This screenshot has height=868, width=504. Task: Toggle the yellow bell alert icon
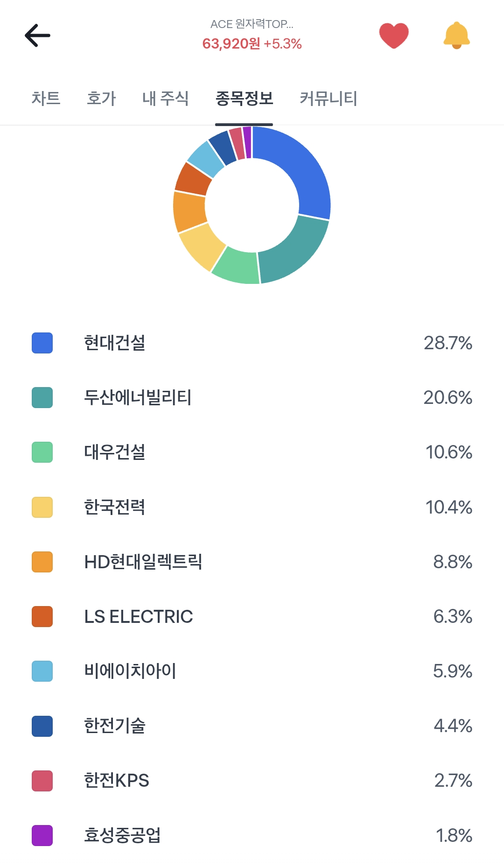456,35
